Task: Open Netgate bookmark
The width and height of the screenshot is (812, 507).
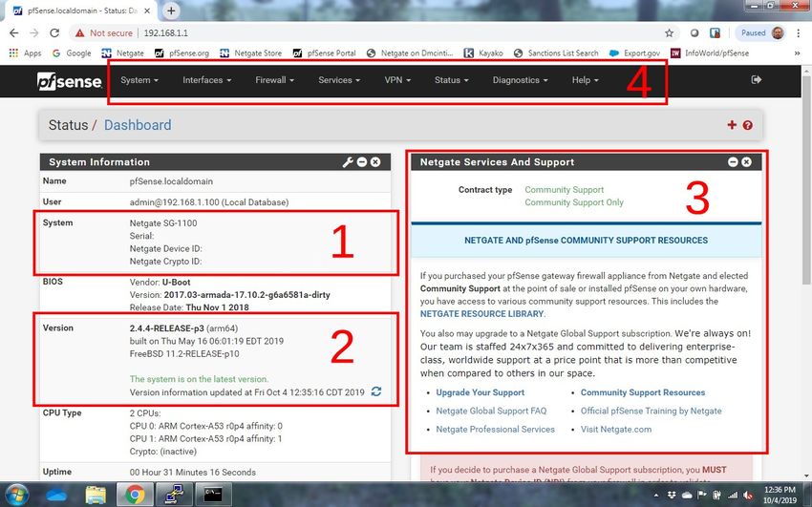Action: pyautogui.click(x=122, y=53)
